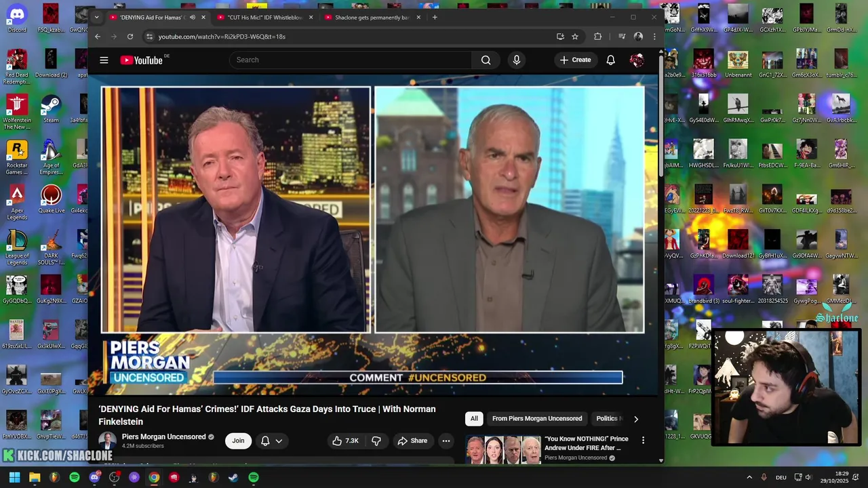The height and width of the screenshot is (488, 868).
Task: Bookmark this page with the star
Action: pyautogui.click(x=575, y=37)
